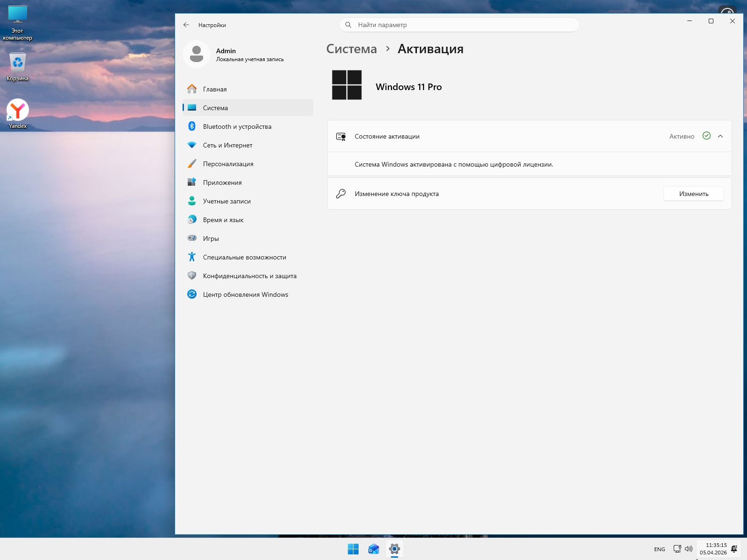Collapse the Состояние активации section

[x=720, y=136]
